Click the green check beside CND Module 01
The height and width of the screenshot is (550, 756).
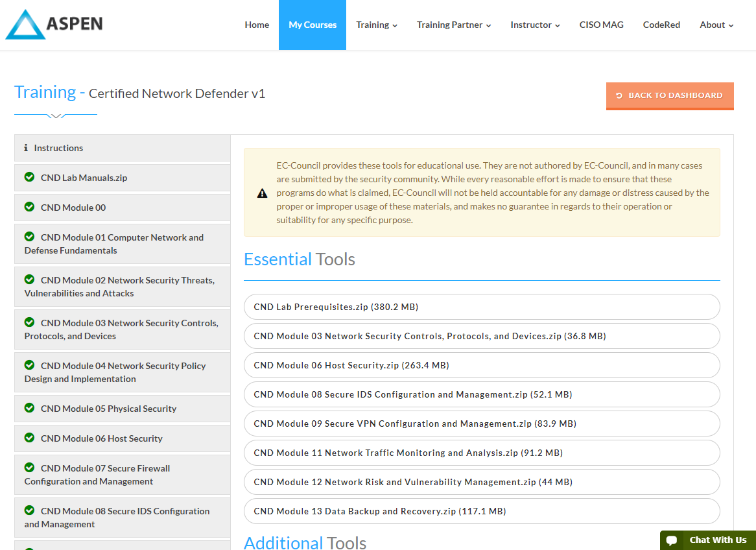[29, 236]
